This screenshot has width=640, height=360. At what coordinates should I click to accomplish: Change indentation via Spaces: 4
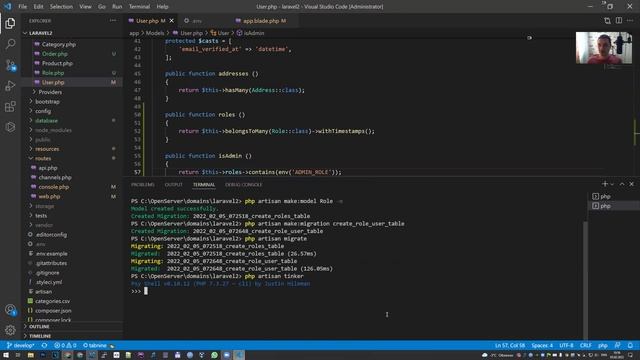pyautogui.click(x=542, y=345)
